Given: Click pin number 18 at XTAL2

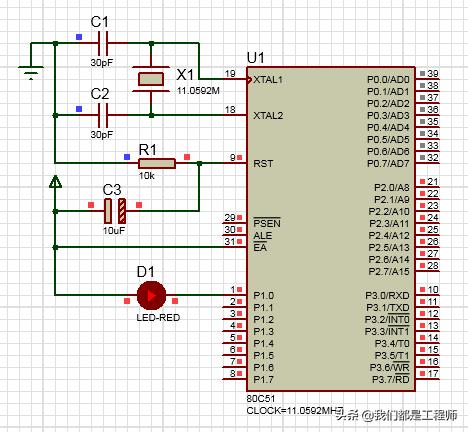Looking at the screenshot, I should tap(230, 110).
